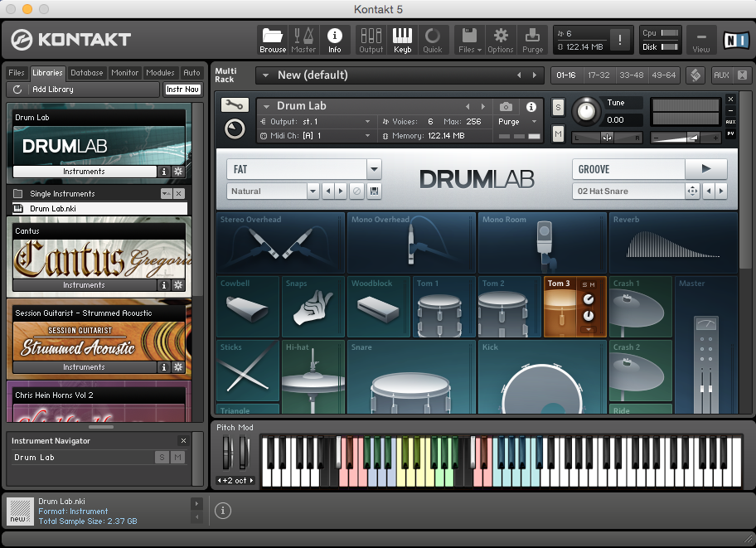Open the Natural preset dropdown
Viewport: 756px width, 548px height.
tap(313, 191)
